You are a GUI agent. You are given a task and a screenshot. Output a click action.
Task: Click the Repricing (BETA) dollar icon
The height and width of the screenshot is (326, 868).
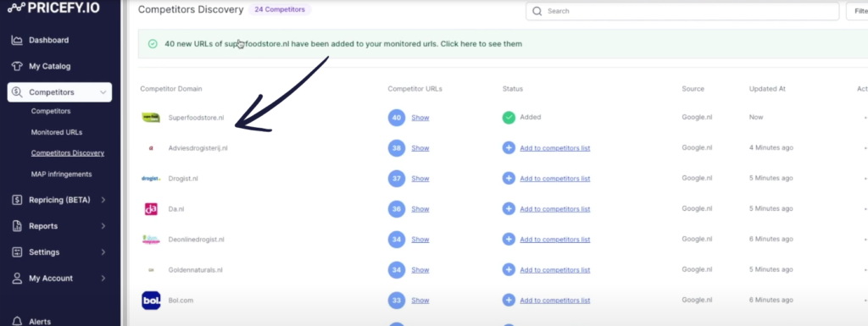(x=17, y=200)
